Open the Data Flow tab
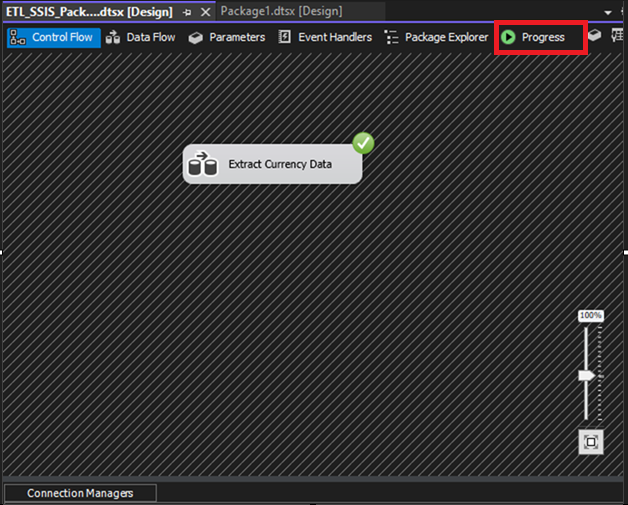The height and width of the screenshot is (505, 628). [141, 37]
